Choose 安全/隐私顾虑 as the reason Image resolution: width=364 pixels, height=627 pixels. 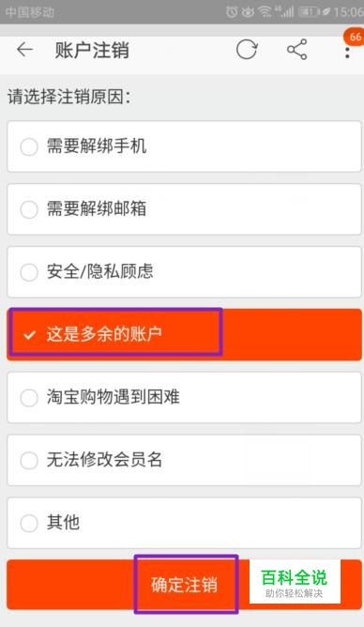pyautogui.click(x=184, y=272)
